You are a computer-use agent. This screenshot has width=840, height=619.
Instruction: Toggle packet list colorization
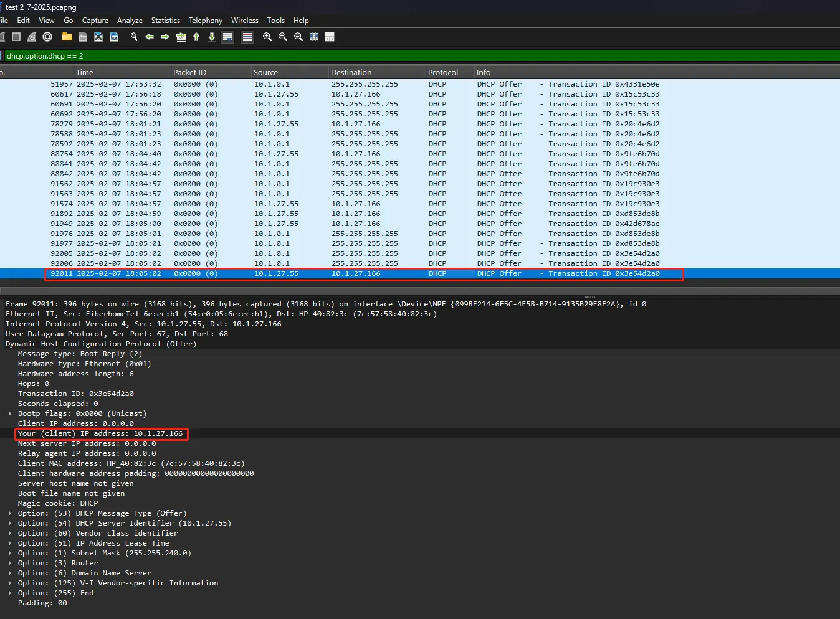[247, 37]
